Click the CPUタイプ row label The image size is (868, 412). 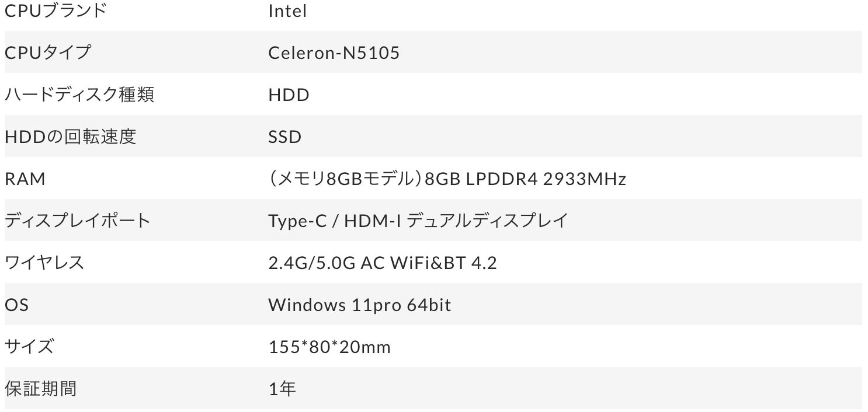tap(48, 53)
